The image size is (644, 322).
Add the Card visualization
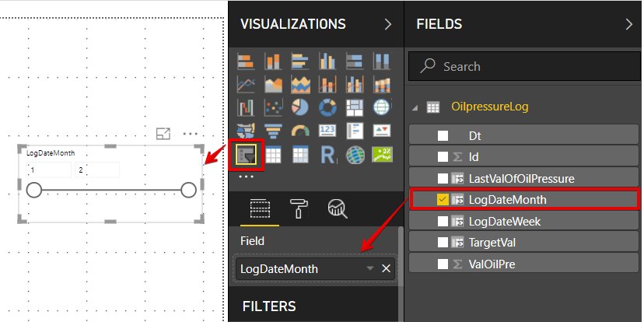(x=327, y=131)
